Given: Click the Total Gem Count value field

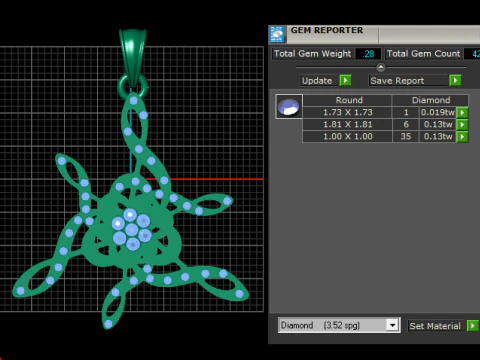Looking at the screenshot, I should pyautogui.click(x=472, y=54).
